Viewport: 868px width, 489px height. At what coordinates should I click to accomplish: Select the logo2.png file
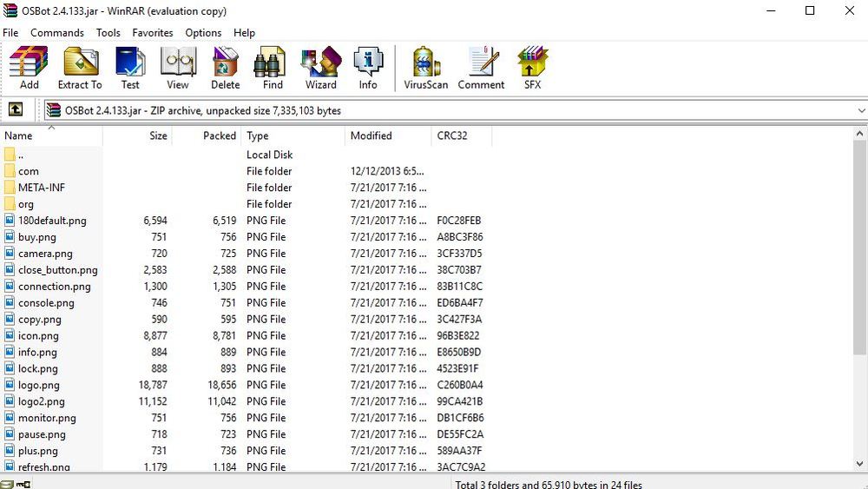tap(41, 402)
